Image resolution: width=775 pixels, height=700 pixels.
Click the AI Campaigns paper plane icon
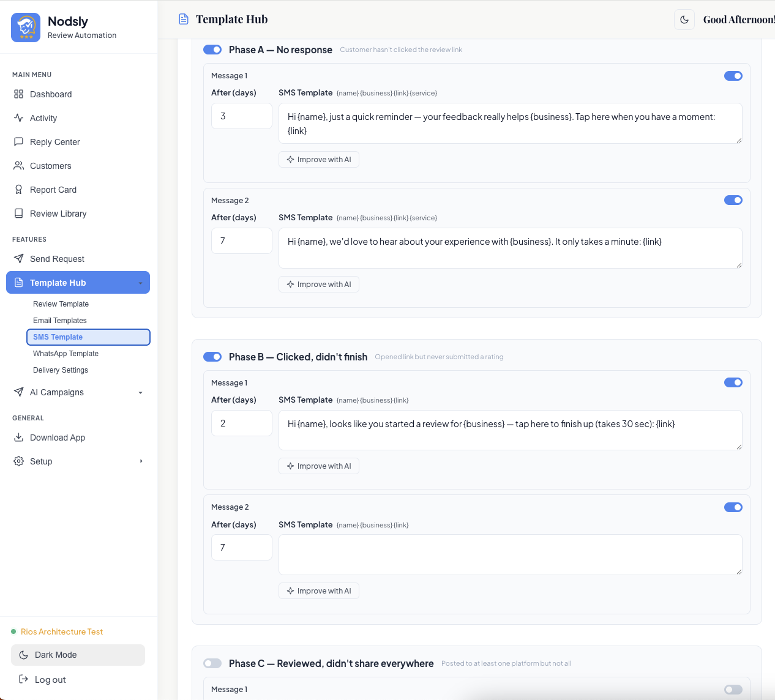[x=19, y=392]
